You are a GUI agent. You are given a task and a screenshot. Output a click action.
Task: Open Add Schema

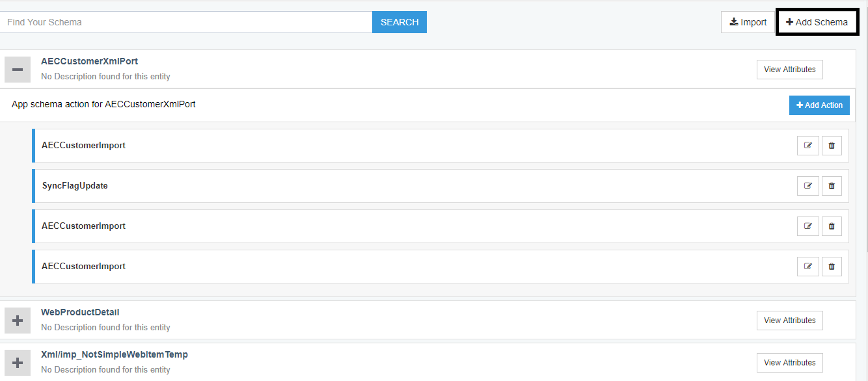point(817,21)
